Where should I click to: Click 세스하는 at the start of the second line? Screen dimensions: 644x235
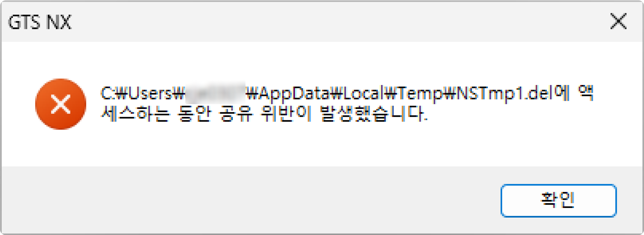135,114
